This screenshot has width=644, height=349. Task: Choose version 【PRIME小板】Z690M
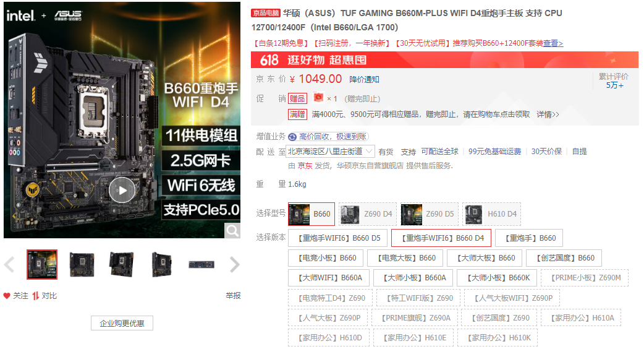(585, 278)
